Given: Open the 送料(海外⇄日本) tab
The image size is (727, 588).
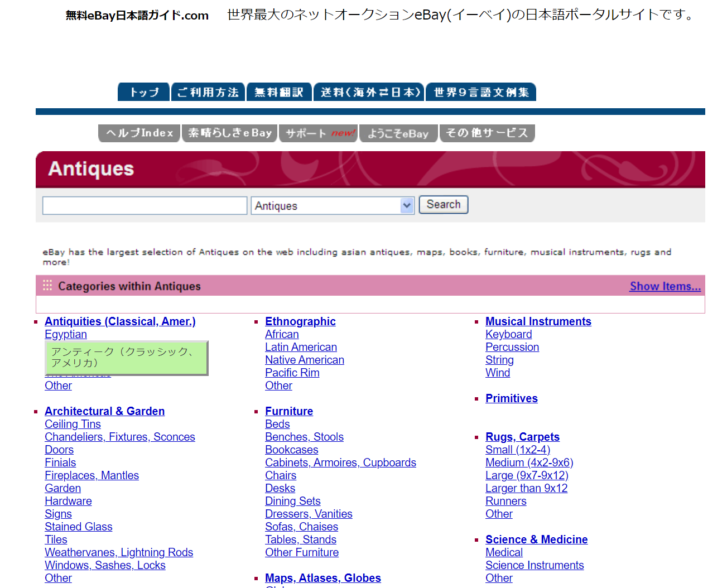Looking at the screenshot, I should point(369,92).
